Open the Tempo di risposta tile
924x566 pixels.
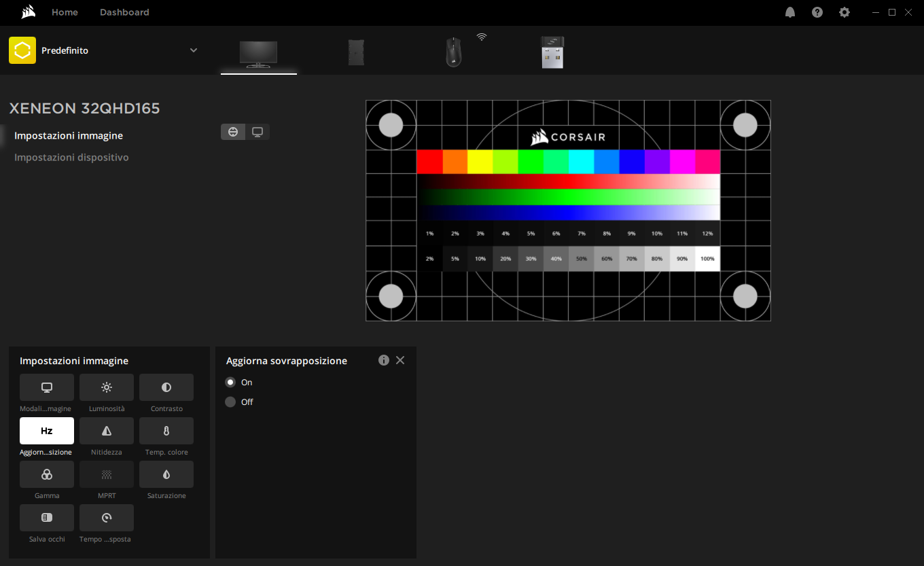[107, 518]
